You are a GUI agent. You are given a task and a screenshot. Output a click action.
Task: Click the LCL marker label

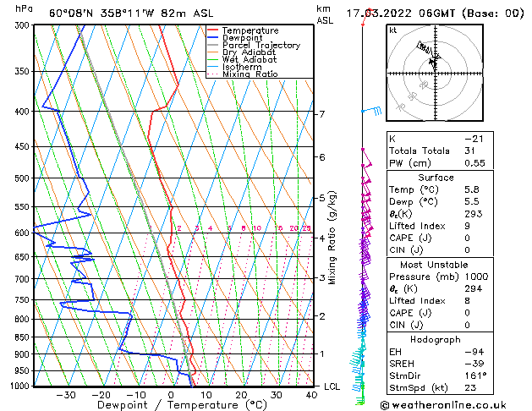(x=332, y=386)
